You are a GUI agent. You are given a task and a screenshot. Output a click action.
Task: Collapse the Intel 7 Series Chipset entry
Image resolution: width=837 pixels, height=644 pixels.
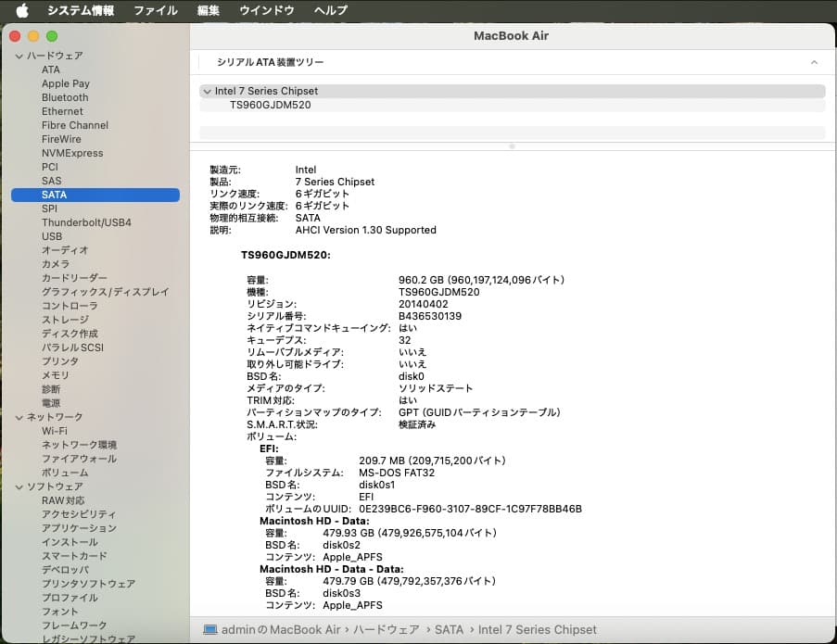pyautogui.click(x=208, y=91)
